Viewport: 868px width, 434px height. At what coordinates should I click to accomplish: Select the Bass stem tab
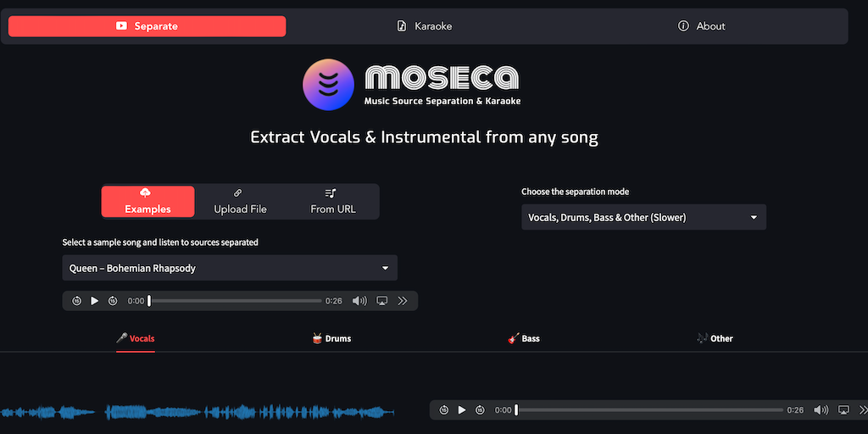tap(524, 338)
